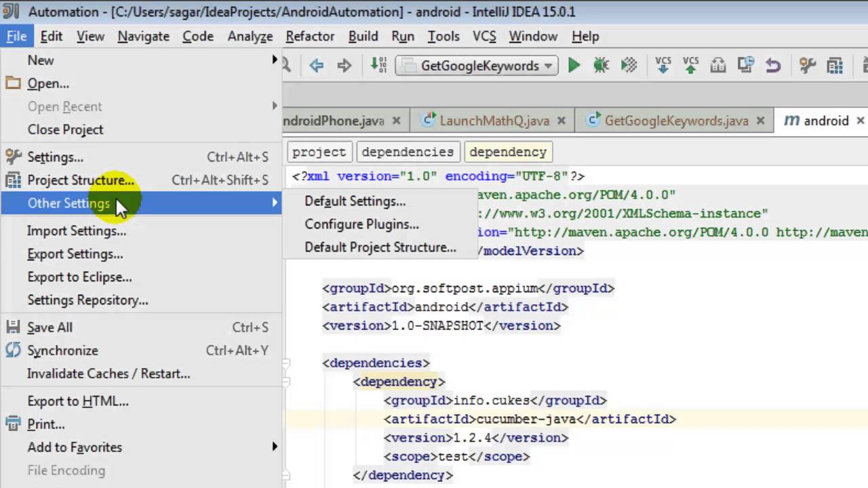Start debugging with the bug icon
The image size is (868, 488).
tap(601, 66)
